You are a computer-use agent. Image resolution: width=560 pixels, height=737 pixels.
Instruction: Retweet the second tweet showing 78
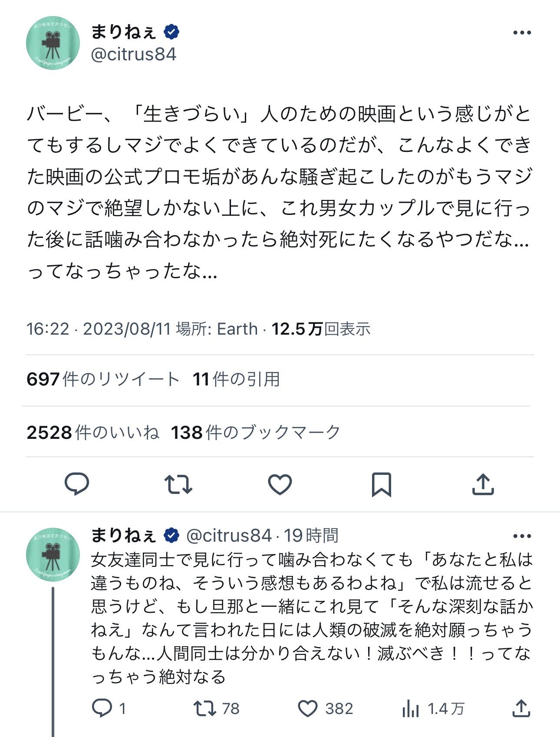[205, 708]
